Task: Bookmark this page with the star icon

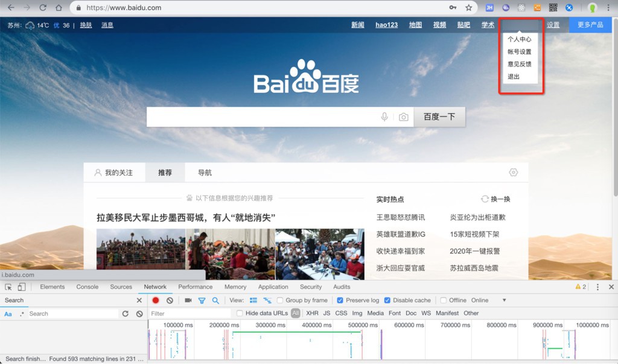Action: (x=468, y=7)
